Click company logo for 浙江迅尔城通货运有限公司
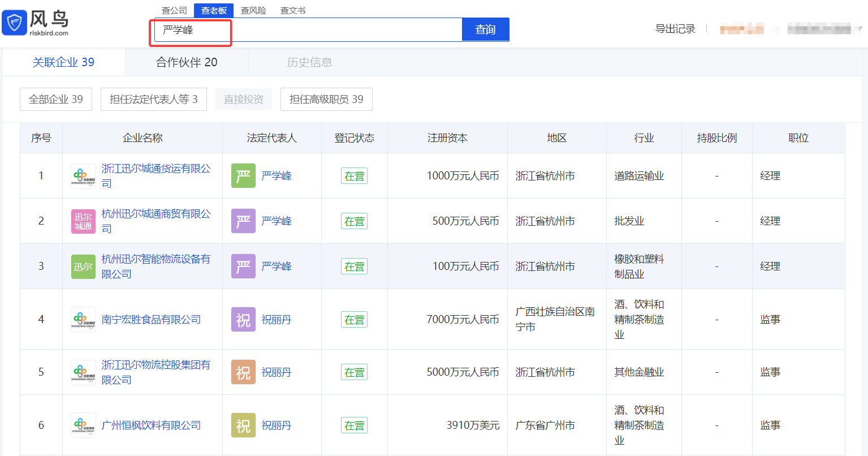This screenshot has height=456, width=868. click(x=83, y=176)
